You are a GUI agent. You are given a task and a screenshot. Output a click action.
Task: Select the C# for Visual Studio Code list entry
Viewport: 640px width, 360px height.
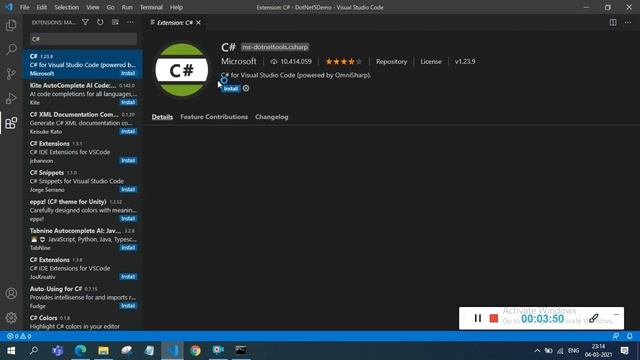click(x=82, y=64)
